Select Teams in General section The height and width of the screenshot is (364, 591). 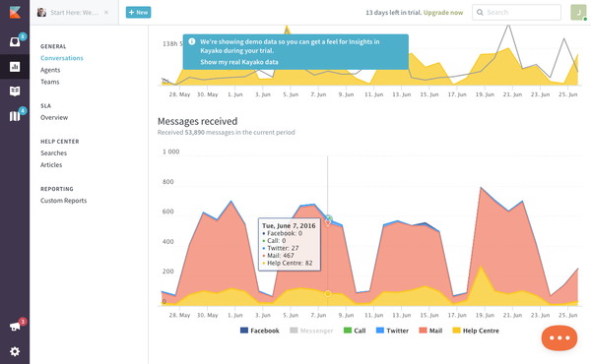[50, 82]
